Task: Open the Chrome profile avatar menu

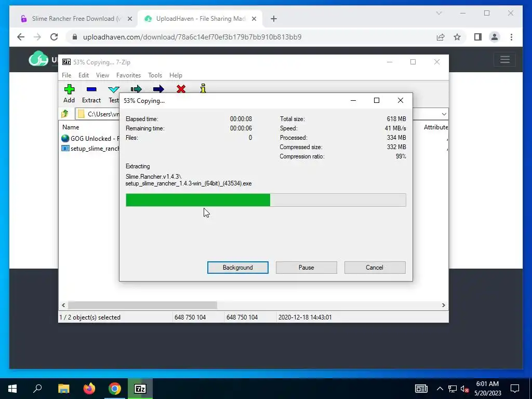Action: click(x=495, y=37)
